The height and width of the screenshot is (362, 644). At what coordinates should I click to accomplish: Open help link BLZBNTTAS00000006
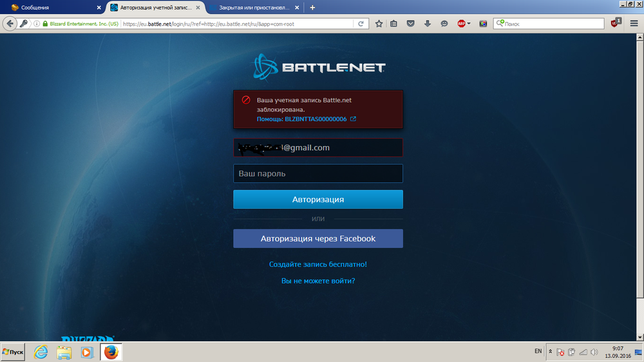[301, 119]
